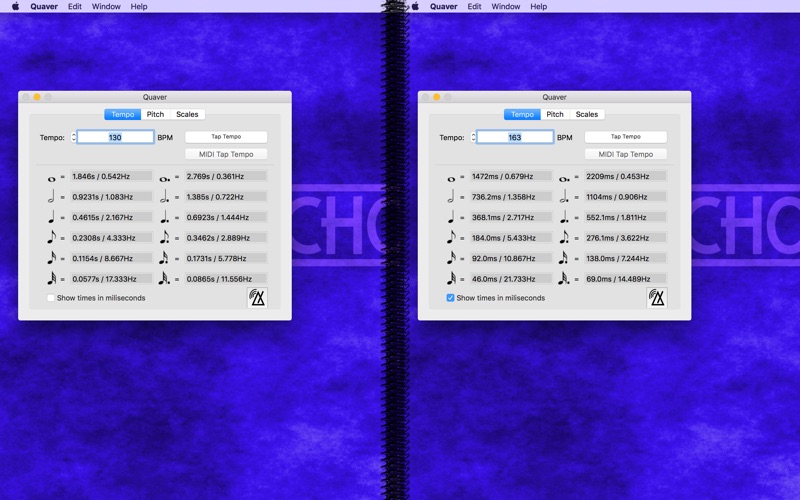Click quarter note value 368.1ms / 2.717Hz

pos(511,217)
